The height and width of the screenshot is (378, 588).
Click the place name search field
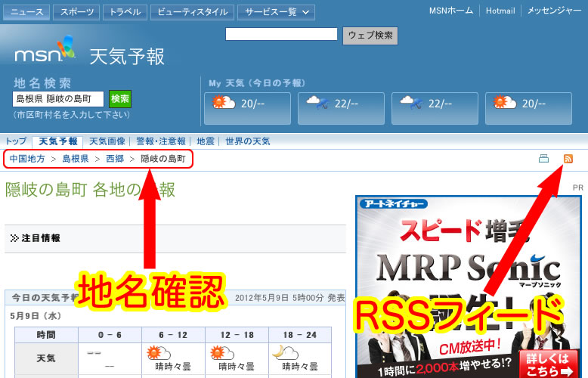coord(58,99)
